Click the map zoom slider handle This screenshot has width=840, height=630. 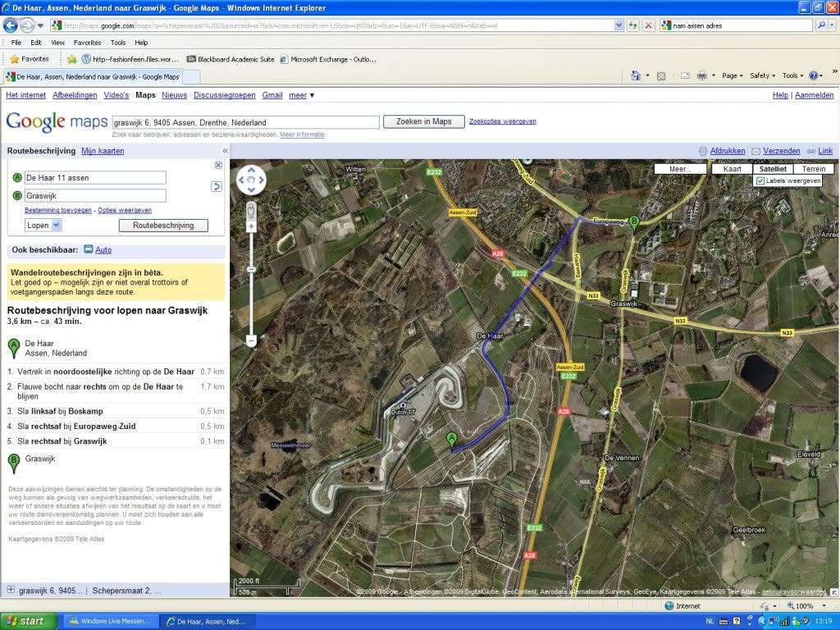coord(251,269)
